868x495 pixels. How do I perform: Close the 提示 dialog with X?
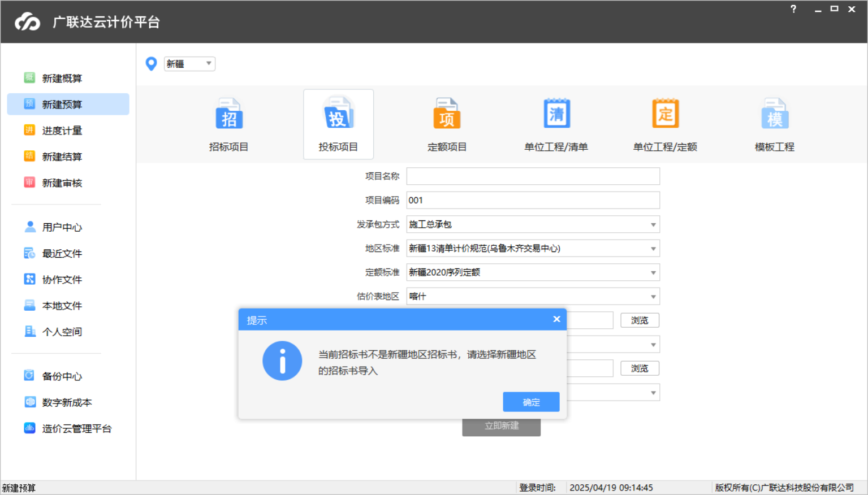click(556, 319)
